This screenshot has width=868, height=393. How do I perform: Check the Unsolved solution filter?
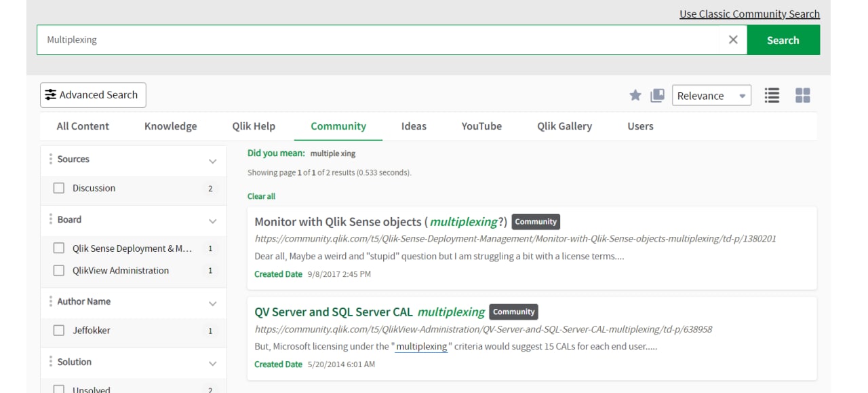pyautogui.click(x=59, y=390)
